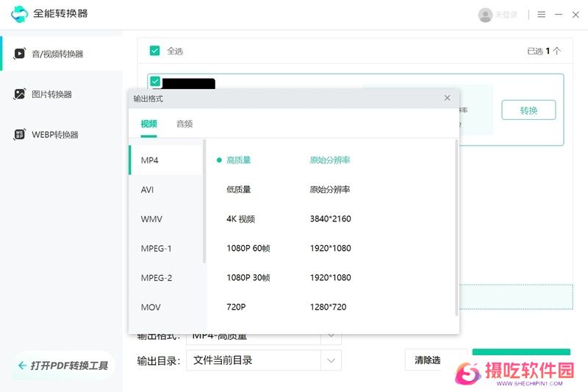
Task: Toggle the 全选 checkbox
Action: coord(155,51)
